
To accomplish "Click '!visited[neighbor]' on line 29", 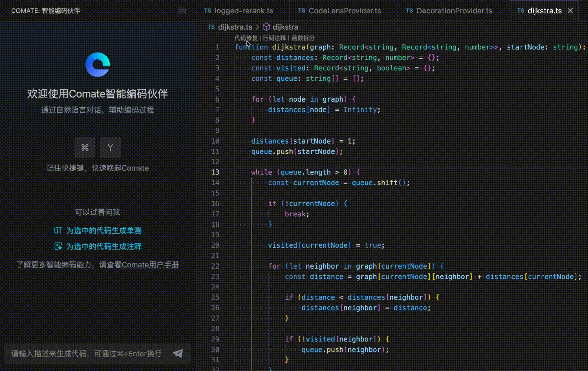I will pyautogui.click(x=339, y=339).
